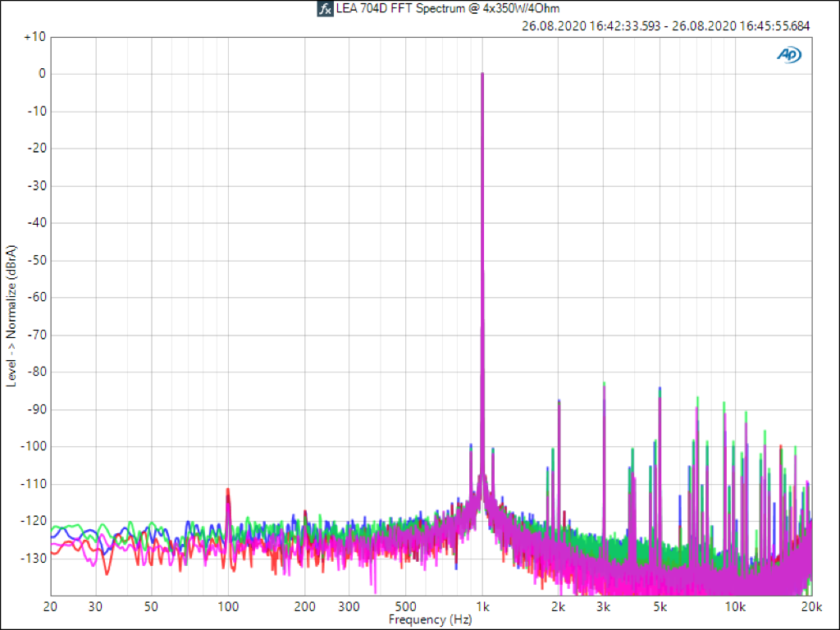Click the measurement date and time stamp
The height and width of the screenshot is (630, 840).
click(x=665, y=25)
